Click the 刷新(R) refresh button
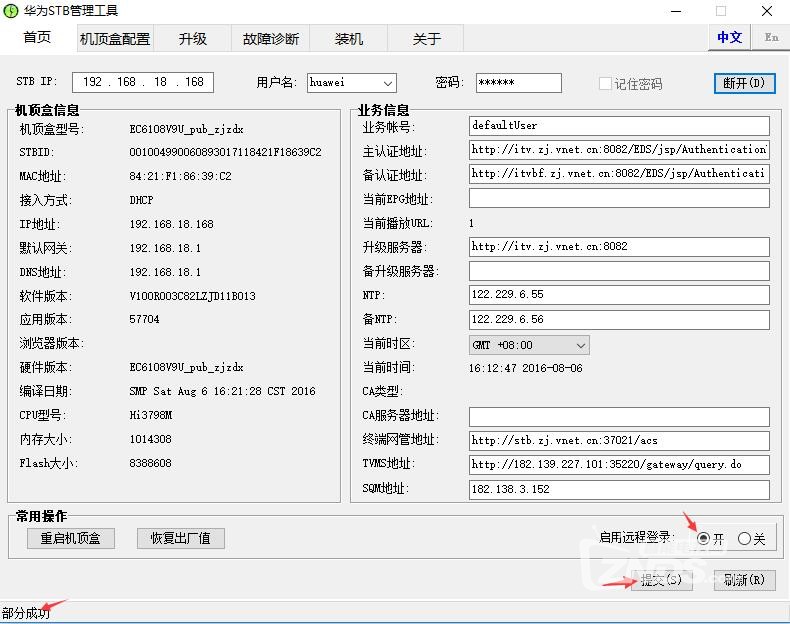The image size is (790, 624). pos(744,580)
